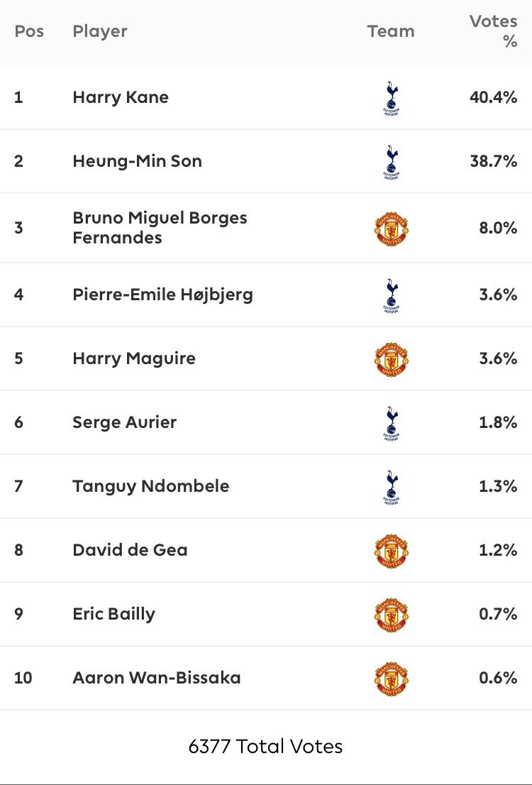Click Tottenham crest next to Harry Kane

coord(391,98)
